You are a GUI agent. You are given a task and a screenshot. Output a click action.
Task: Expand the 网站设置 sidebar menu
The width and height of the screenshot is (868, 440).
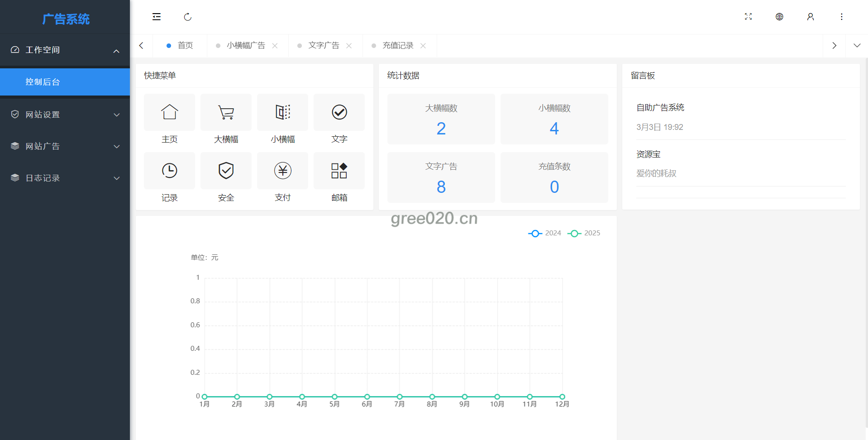[65, 115]
